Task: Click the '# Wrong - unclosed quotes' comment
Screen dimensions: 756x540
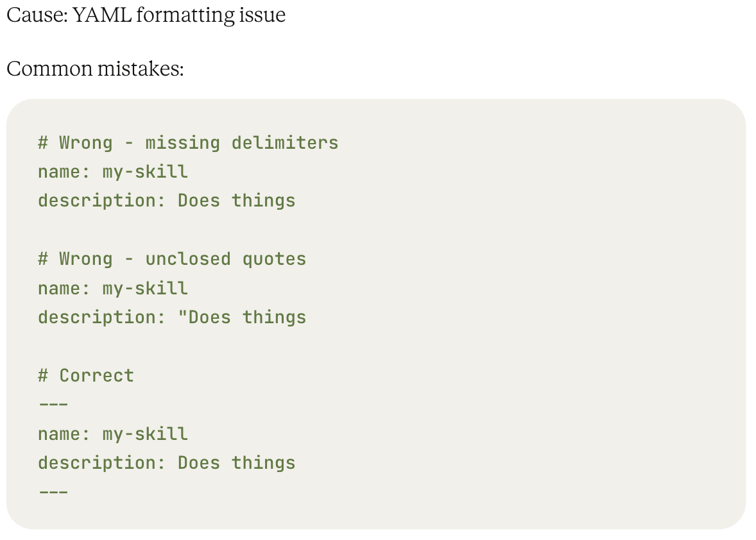Action: [x=172, y=259]
